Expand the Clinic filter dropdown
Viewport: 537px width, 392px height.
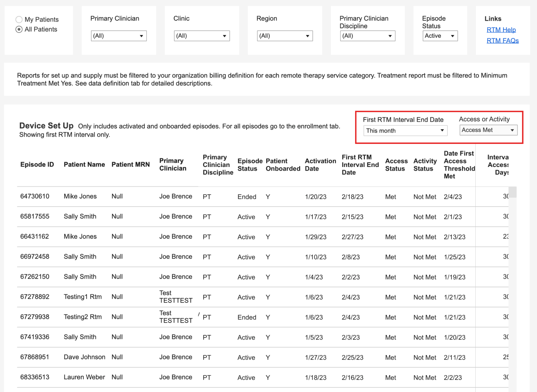tap(202, 36)
